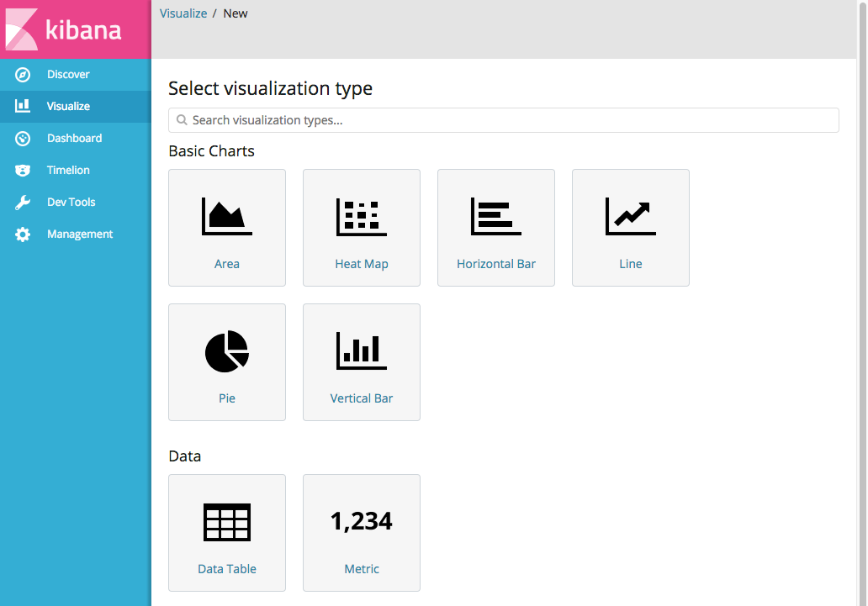Screen dimensions: 868x606
Task: Select the Metric card showing 1,234
Action: [x=362, y=521]
